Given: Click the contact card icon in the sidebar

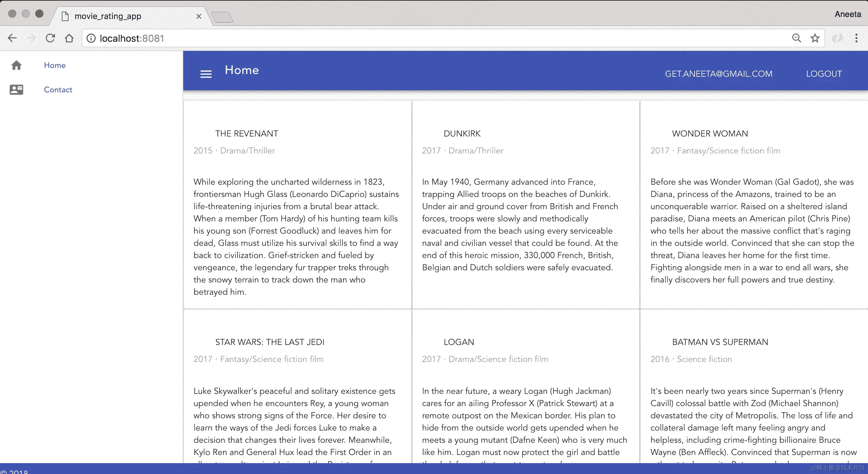Looking at the screenshot, I should pyautogui.click(x=16, y=90).
